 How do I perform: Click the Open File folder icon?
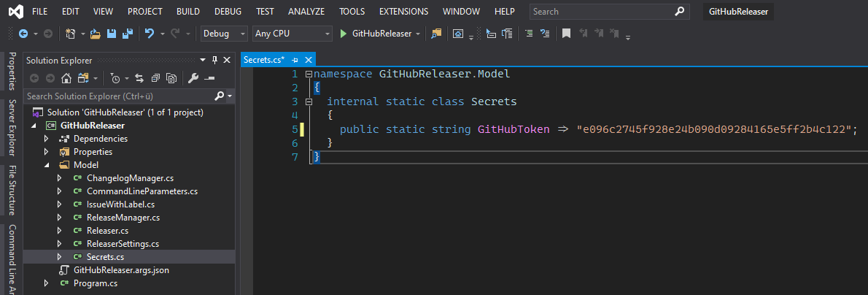(x=96, y=34)
